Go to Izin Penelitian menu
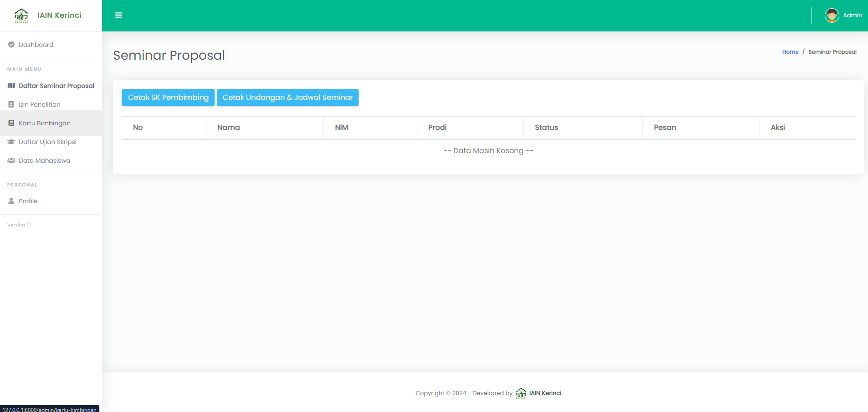 pyautogui.click(x=51, y=104)
